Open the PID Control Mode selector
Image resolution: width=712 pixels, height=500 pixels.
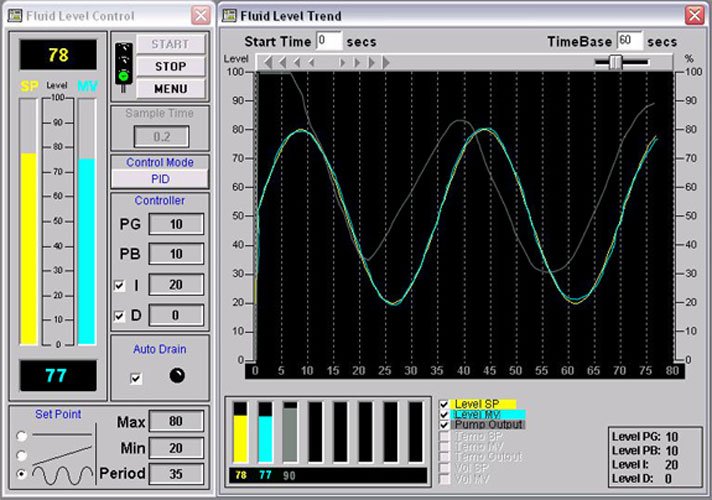click(x=159, y=178)
